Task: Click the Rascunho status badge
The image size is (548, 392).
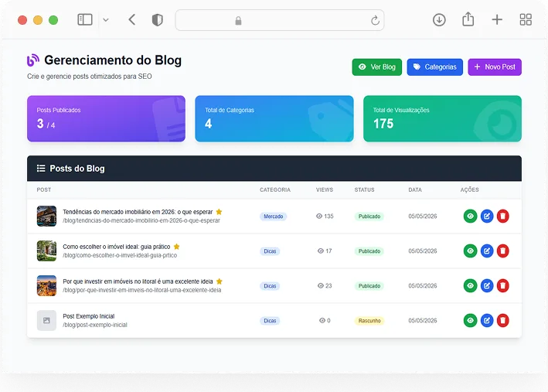Action: (x=369, y=321)
